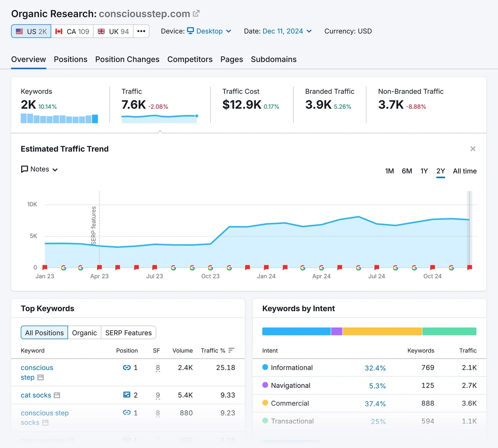The width and height of the screenshot is (498, 448).
Task: Open the Competitors tab
Action: click(x=190, y=59)
